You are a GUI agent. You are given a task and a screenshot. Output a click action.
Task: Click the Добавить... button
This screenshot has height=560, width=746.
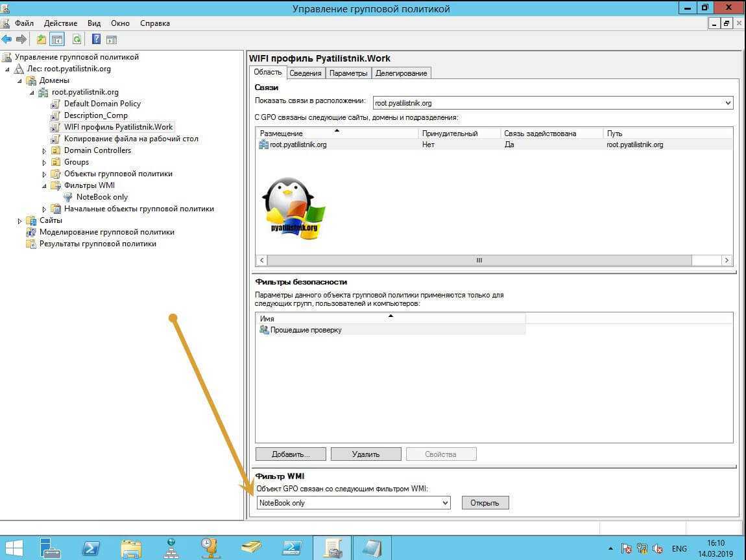point(290,454)
